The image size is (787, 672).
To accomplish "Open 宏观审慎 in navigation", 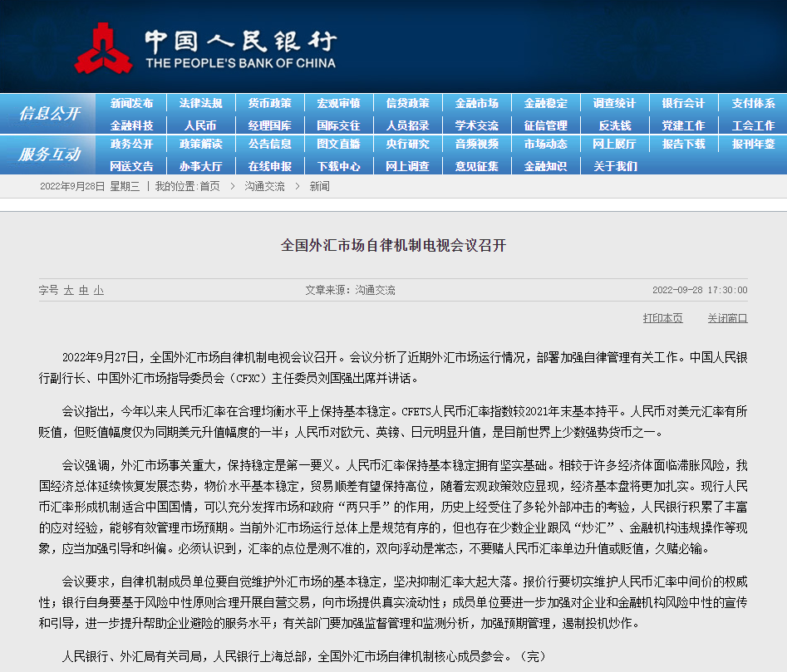I will point(339,103).
